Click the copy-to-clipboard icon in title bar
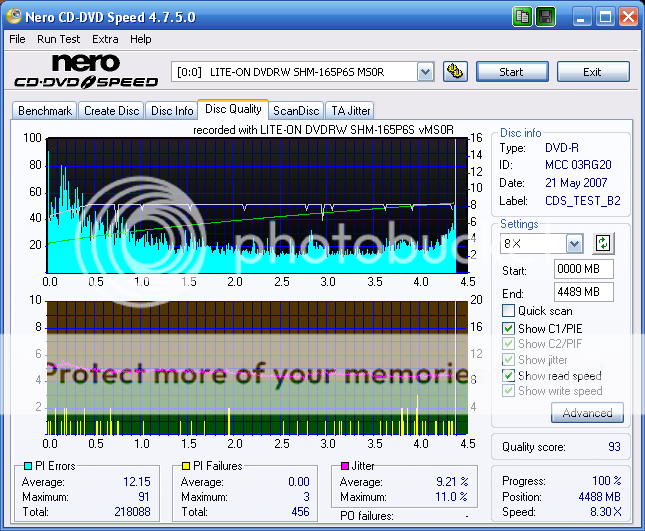This screenshot has width=645, height=531. coord(523,17)
